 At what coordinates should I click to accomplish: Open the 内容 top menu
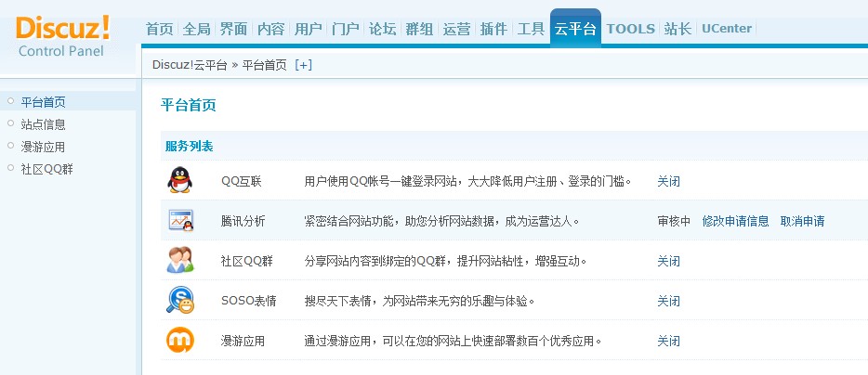click(270, 29)
